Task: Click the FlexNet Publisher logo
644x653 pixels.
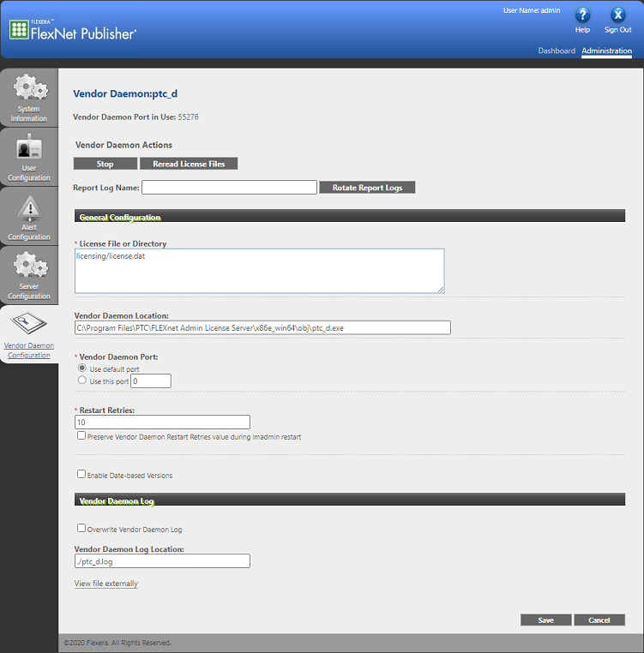Action: click(x=73, y=30)
